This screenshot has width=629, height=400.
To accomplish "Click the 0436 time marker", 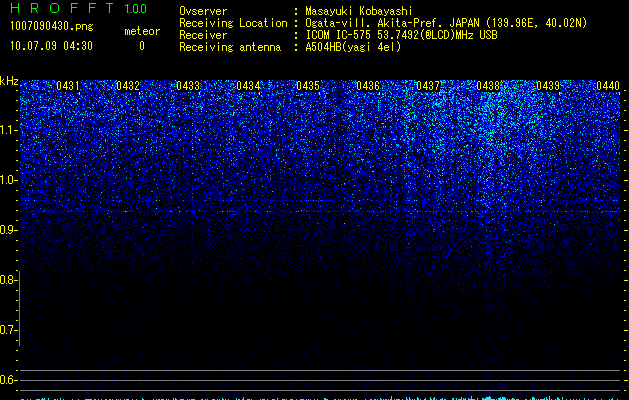I will point(368,86).
